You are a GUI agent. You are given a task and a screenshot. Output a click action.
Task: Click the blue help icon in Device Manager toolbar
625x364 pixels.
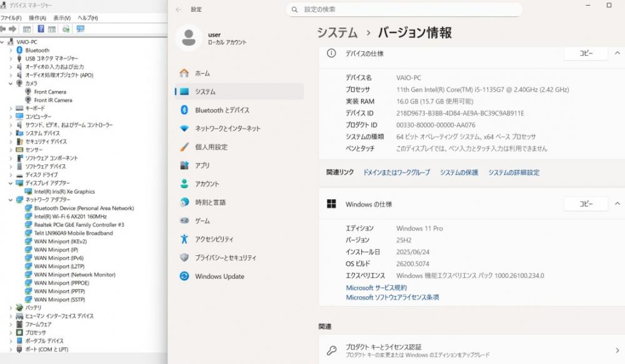41,29
